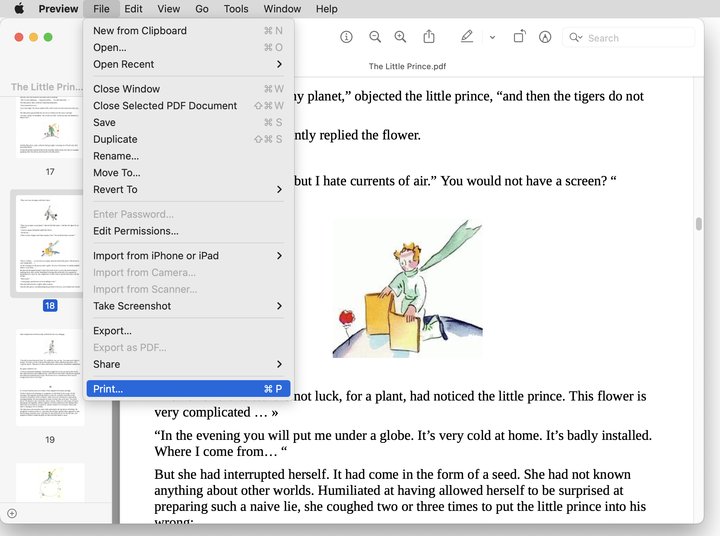This screenshot has width=720, height=536.
Task: Expand Import from iPhone or iPad submenu
Action: point(188,255)
